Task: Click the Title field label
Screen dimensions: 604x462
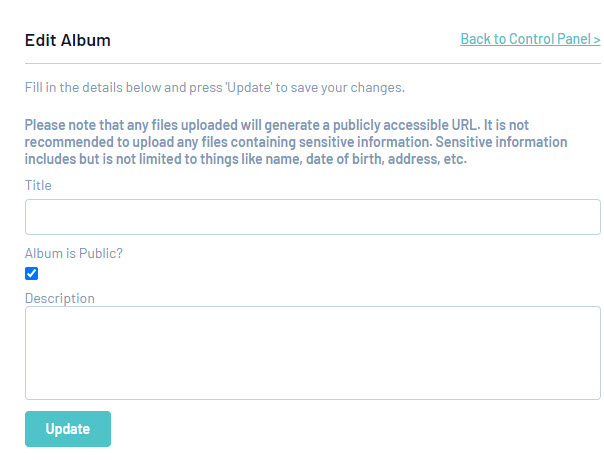Action: tap(38, 185)
